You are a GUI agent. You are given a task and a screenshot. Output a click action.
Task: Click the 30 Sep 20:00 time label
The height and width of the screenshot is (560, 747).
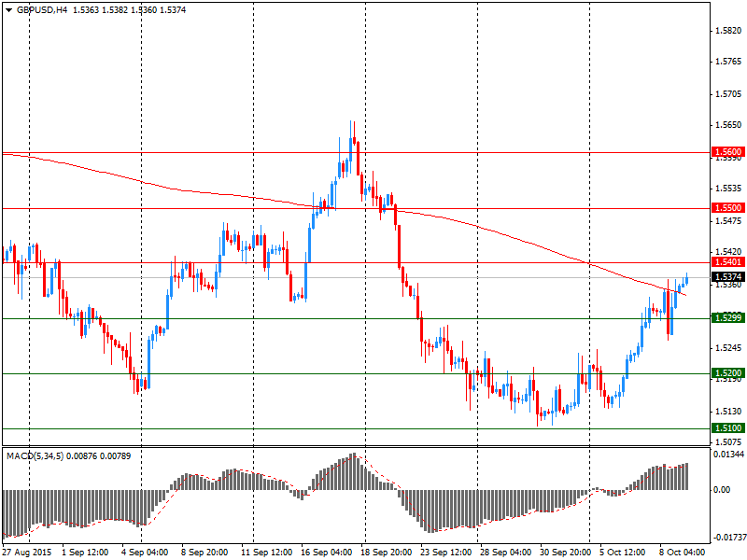[x=566, y=553]
